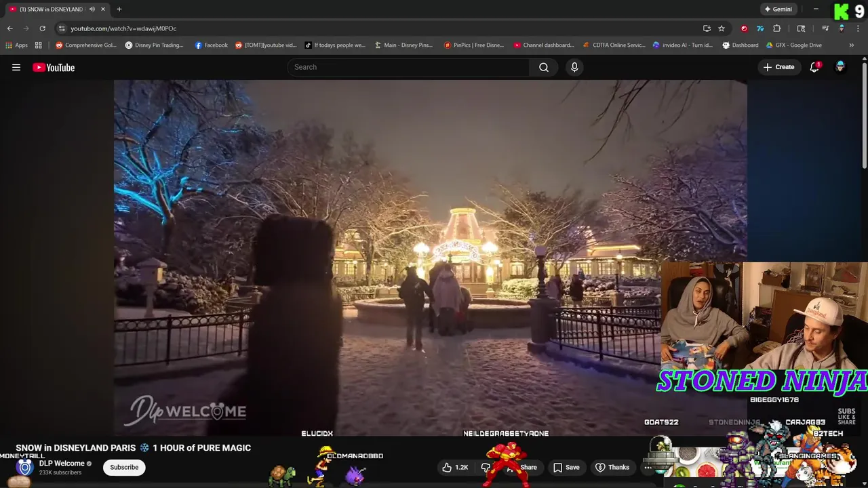The width and height of the screenshot is (868, 488).
Task: Reload the YouTube page
Action: pos(42,28)
